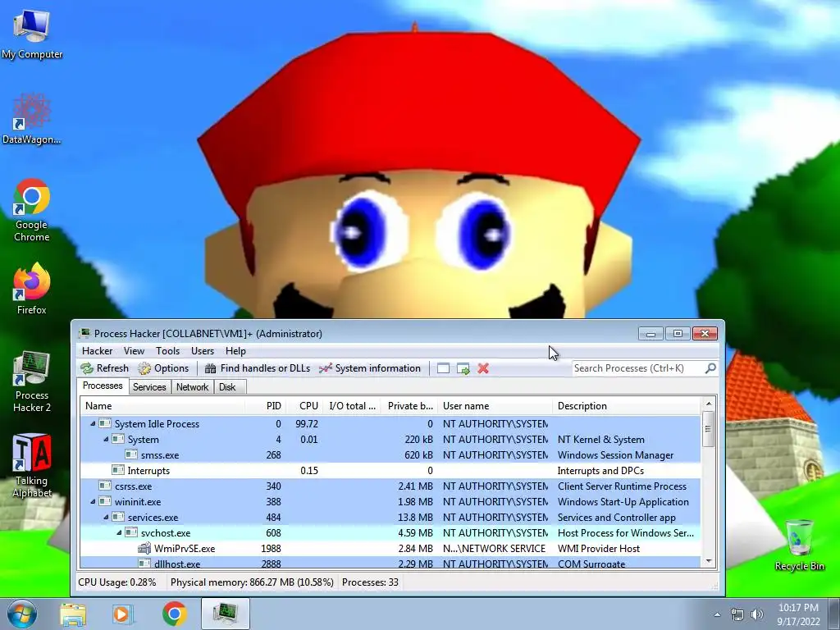This screenshot has width=840, height=630.
Task: Open the Tools menu
Action: coord(167,351)
